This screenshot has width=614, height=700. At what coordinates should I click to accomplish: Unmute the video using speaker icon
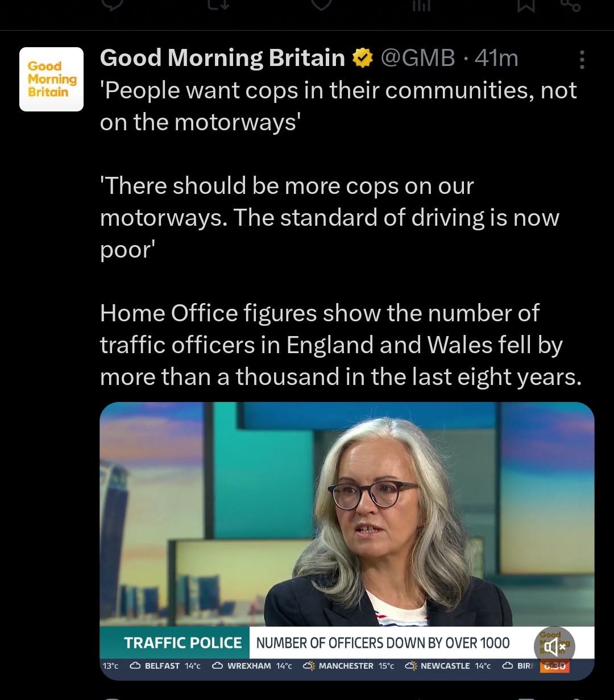[x=555, y=647]
